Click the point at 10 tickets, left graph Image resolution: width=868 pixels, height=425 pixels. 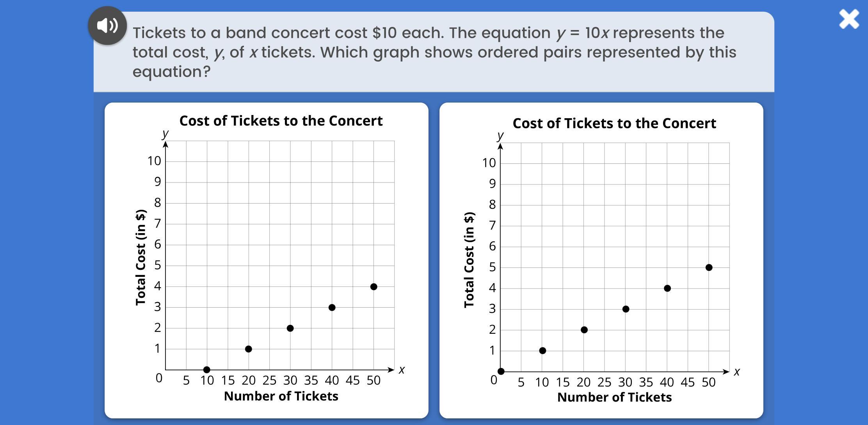pos(207,370)
